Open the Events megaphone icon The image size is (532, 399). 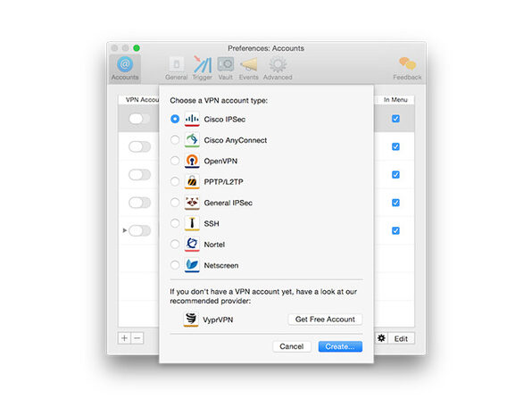point(248,68)
